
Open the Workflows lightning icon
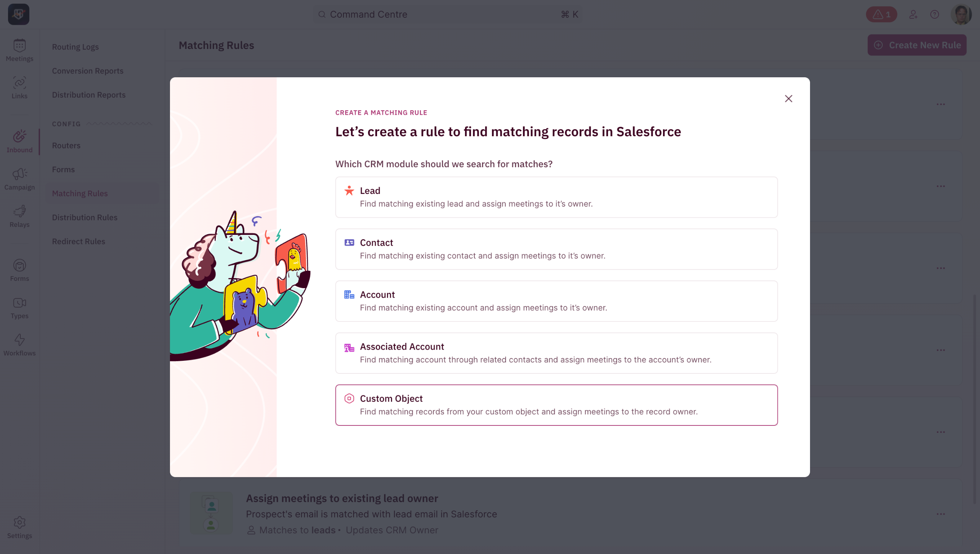(x=20, y=345)
